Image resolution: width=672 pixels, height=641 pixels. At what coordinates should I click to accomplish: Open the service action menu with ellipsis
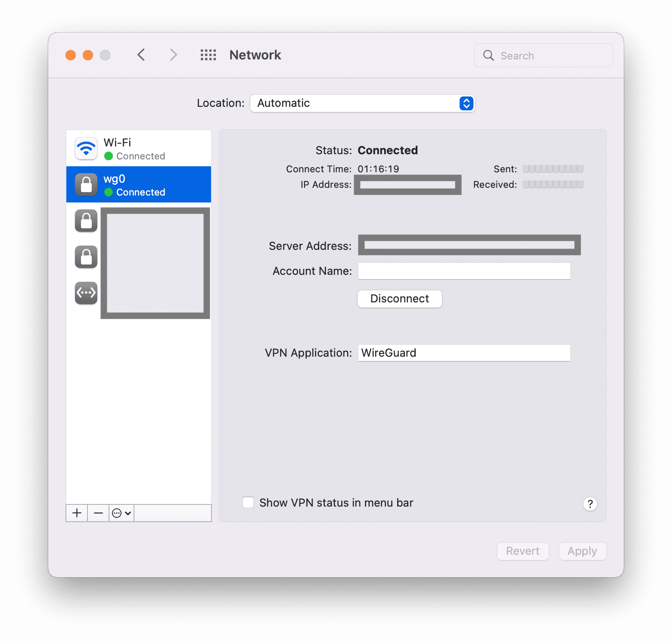click(121, 513)
